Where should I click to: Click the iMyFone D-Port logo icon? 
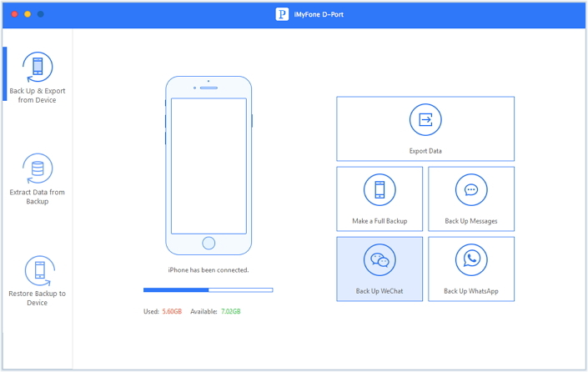282,14
